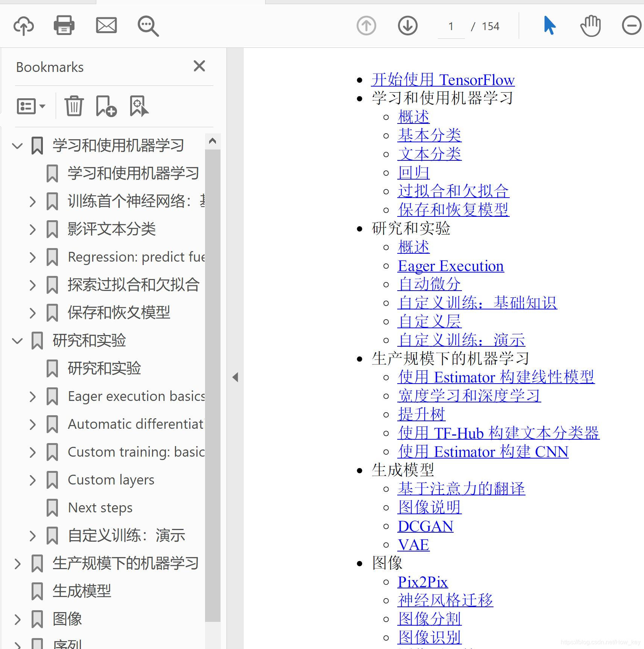The image size is (644, 649).
Task: Click bookmark icon beside 保存和恢复模型
Action: [x=52, y=313]
